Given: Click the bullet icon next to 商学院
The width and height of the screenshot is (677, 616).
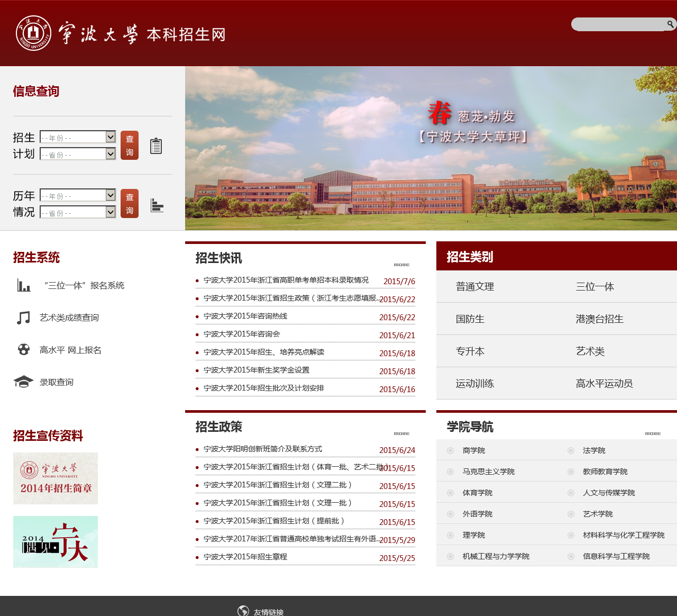Looking at the screenshot, I should pyautogui.click(x=450, y=450).
